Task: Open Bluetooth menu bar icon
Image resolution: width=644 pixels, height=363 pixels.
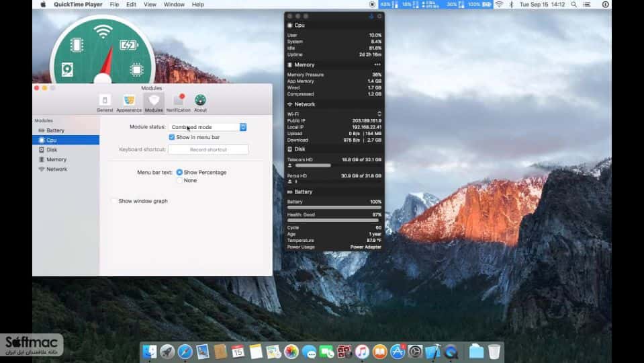Action: pyautogui.click(x=511, y=5)
